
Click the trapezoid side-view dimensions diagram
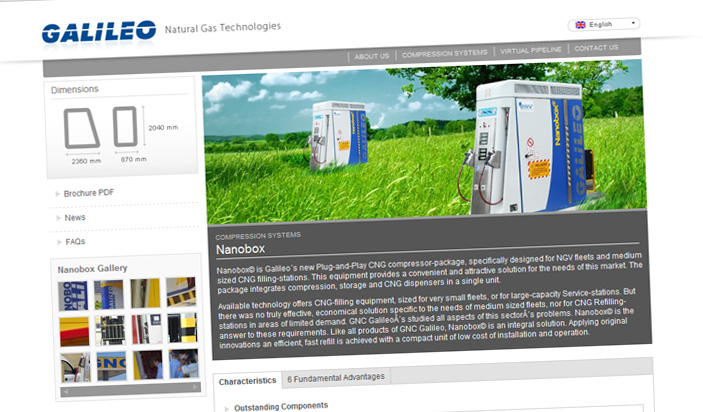tap(82, 128)
